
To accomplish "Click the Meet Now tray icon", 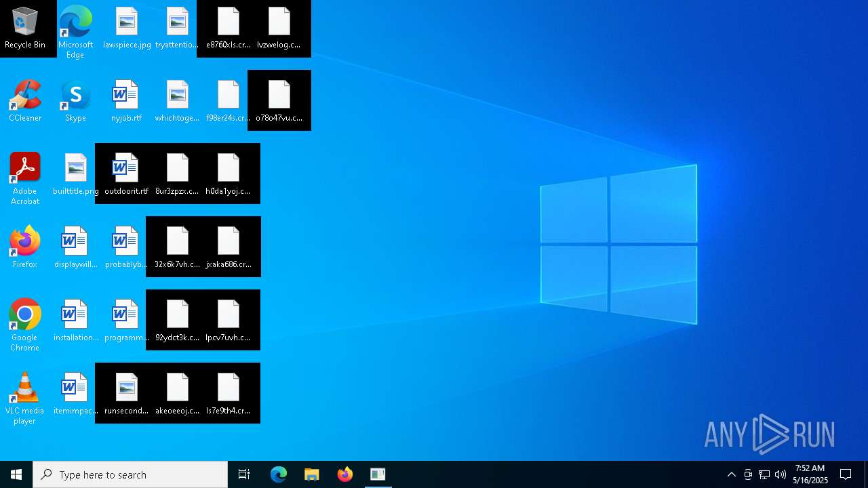I will point(748,474).
